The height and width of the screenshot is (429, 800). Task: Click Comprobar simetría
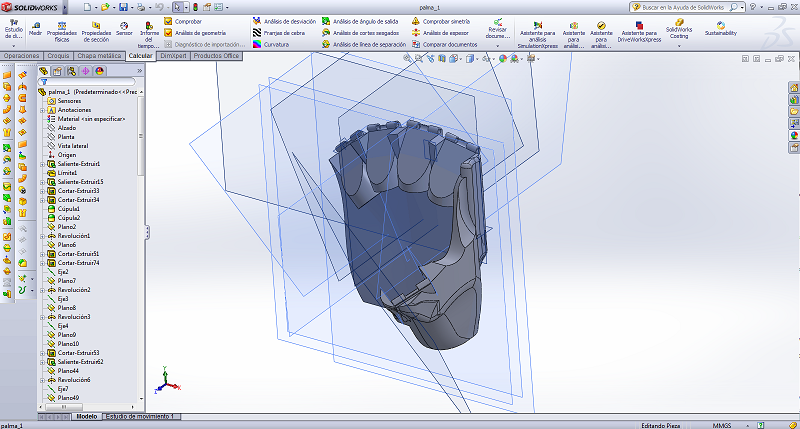[441, 21]
